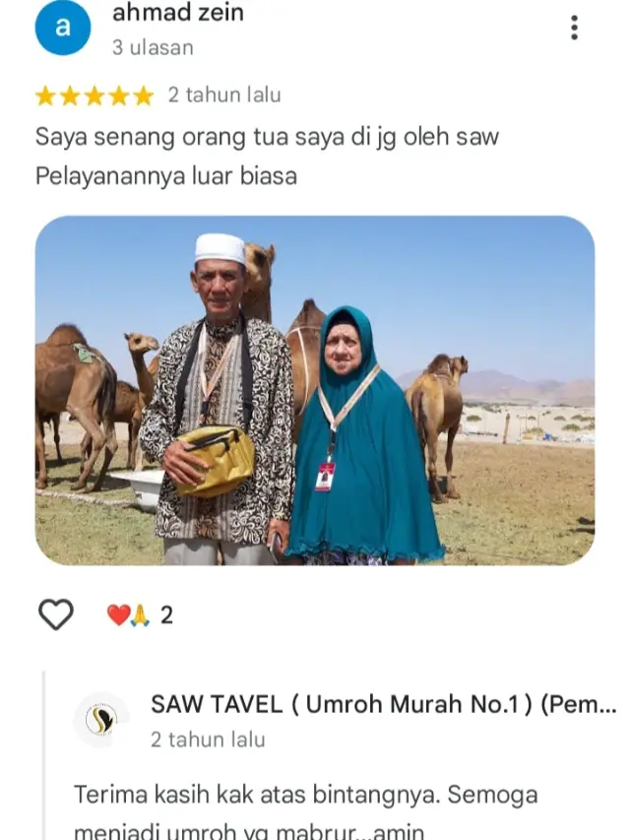The width and height of the screenshot is (630, 840).
Task: Tap the heart outline to like the review
Action: coord(56,614)
